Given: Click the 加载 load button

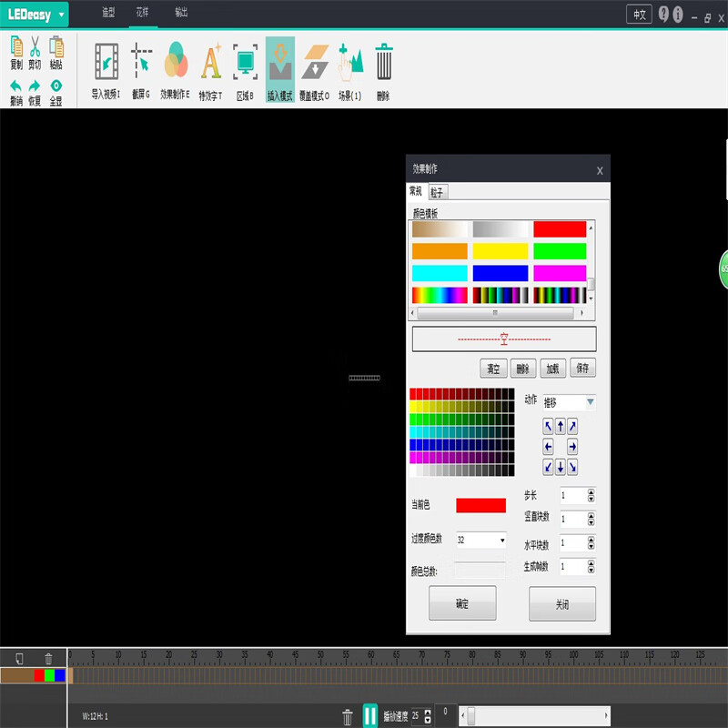Looking at the screenshot, I should [x=551, y=369].
